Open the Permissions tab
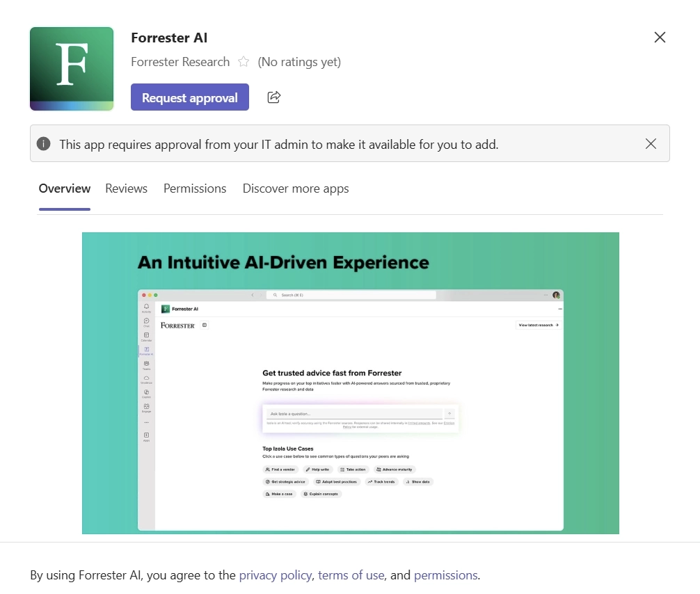 coord(195,188)
